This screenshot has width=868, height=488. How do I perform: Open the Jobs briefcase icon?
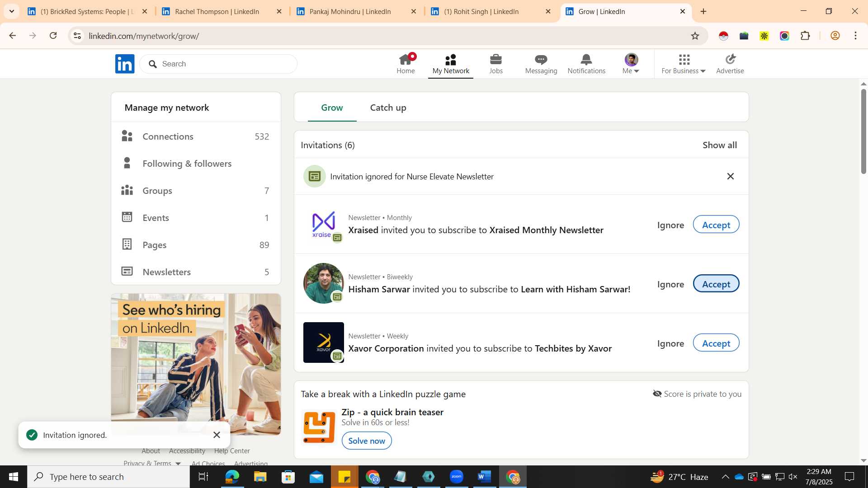point(496,64)
